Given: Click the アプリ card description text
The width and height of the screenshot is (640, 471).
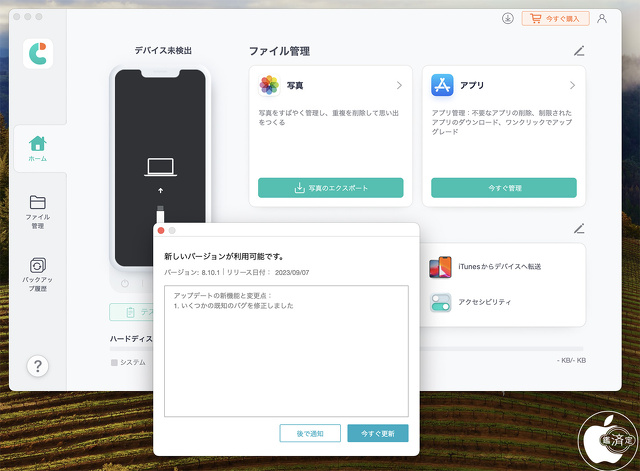Looking at the screenshot, I should (x=502, y=122).
